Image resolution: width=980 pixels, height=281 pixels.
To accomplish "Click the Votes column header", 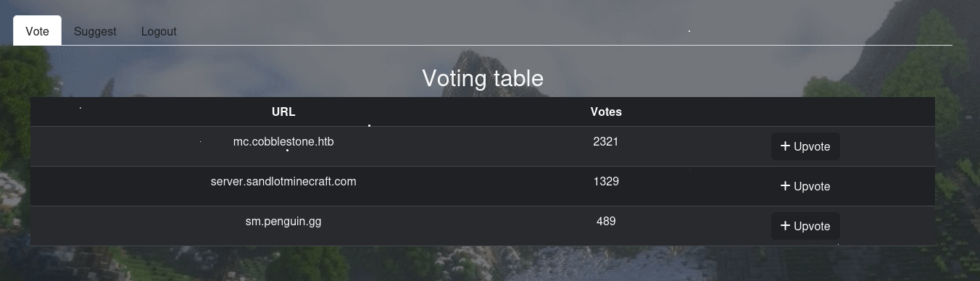I will pyautogui.click(x=606, y=112).
